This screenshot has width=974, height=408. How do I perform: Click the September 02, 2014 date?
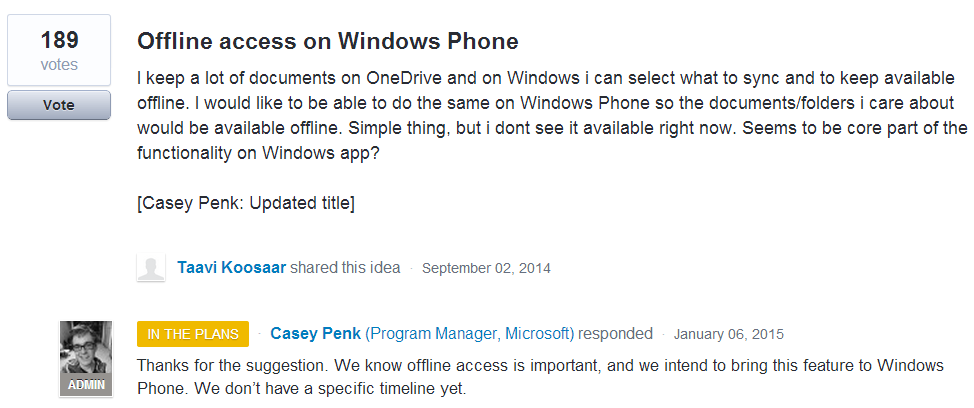[x=486, y=268]
